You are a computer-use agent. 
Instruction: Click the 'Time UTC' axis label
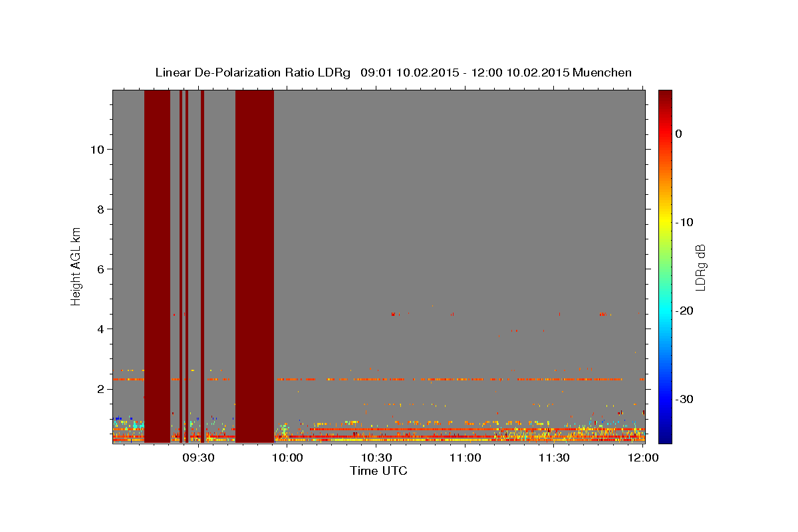click(378, 471)
